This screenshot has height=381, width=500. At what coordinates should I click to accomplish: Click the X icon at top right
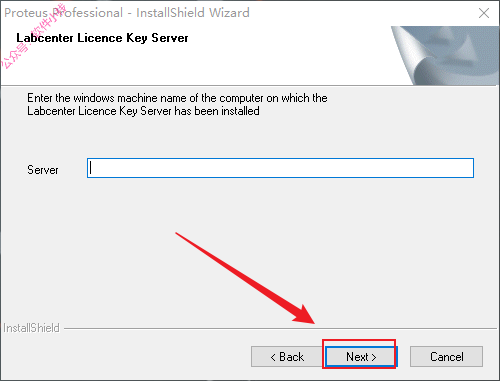484,13
